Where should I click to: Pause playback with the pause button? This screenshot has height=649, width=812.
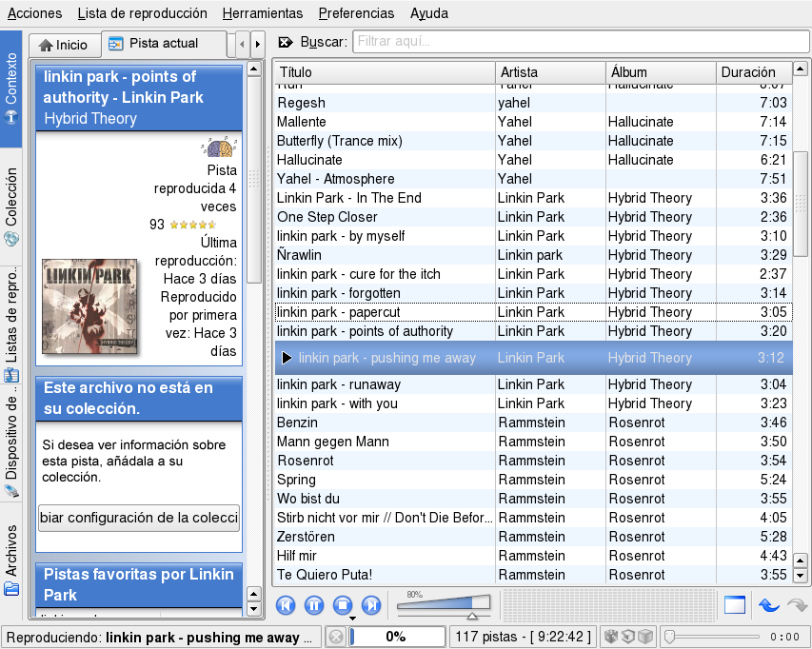click(x=314, y=605)
